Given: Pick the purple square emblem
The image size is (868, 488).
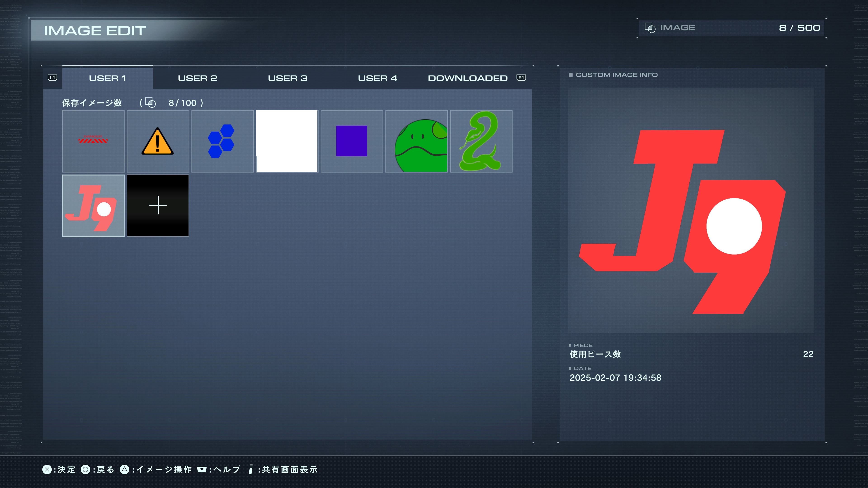Looking at the screenshot, I should pyautogui.click(x=352, y=141).
